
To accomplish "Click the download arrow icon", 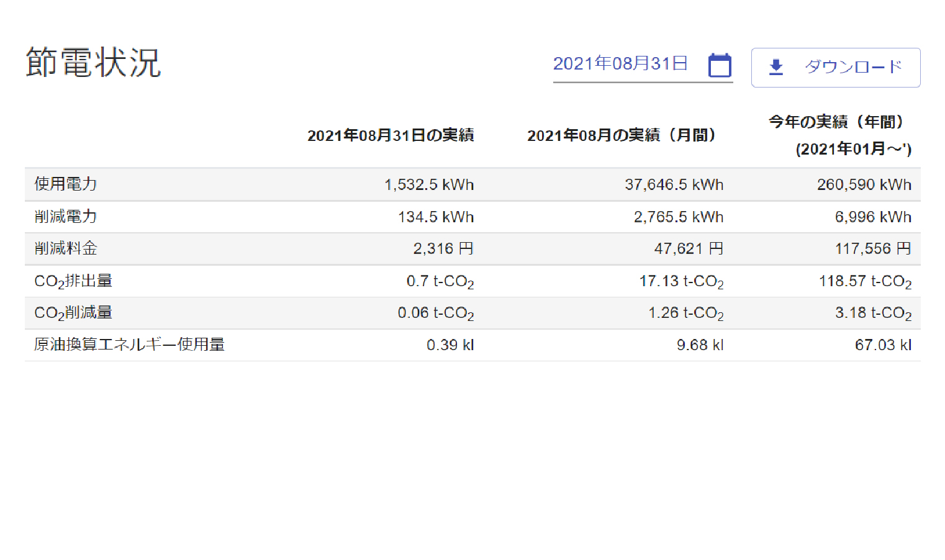I will 775,67.
